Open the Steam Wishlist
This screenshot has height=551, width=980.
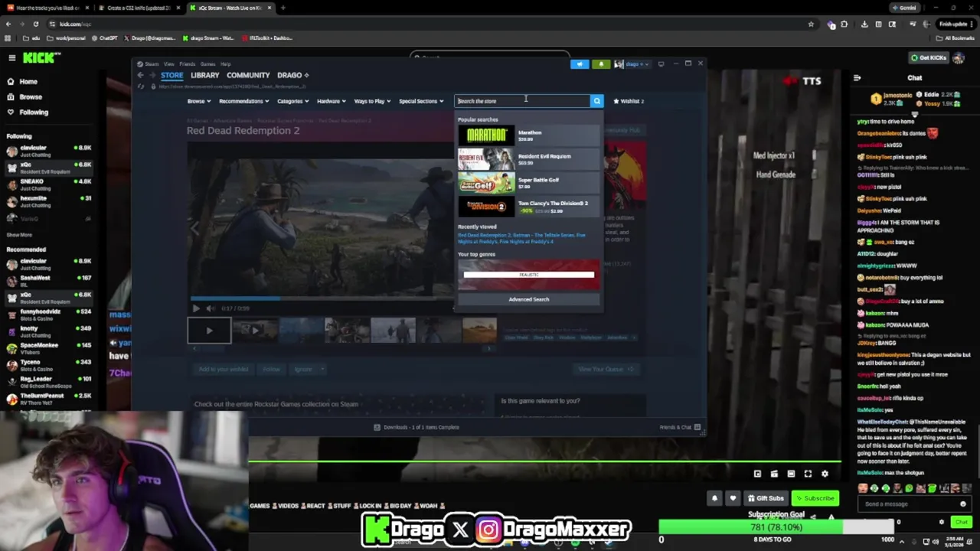point(629,101)
